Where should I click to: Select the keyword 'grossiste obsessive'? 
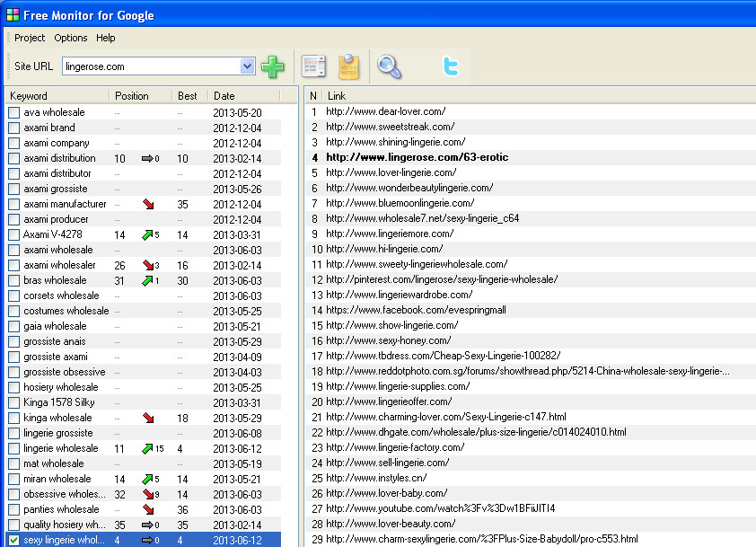[x=64, y=373]
